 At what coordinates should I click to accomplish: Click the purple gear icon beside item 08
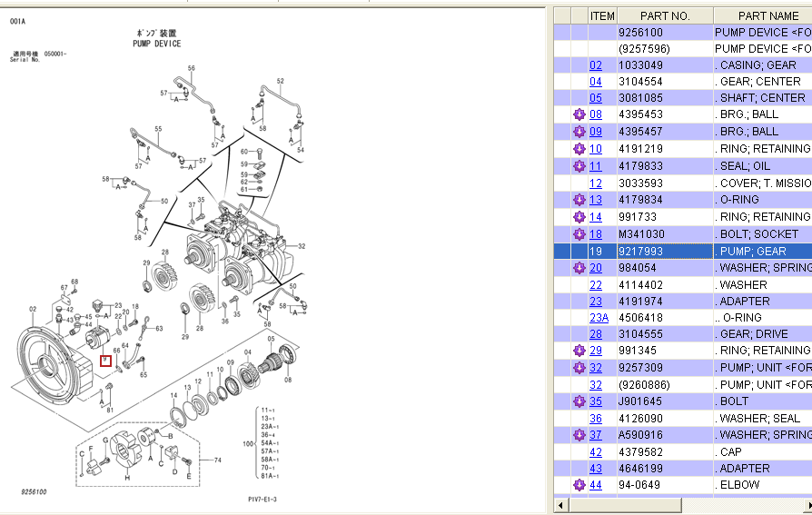[x=579, y=114]
